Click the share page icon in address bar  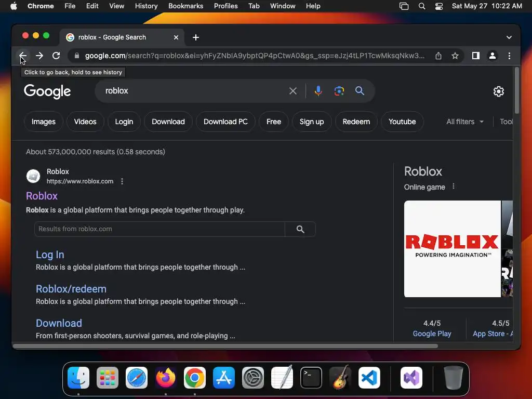[x=438, y=56]
